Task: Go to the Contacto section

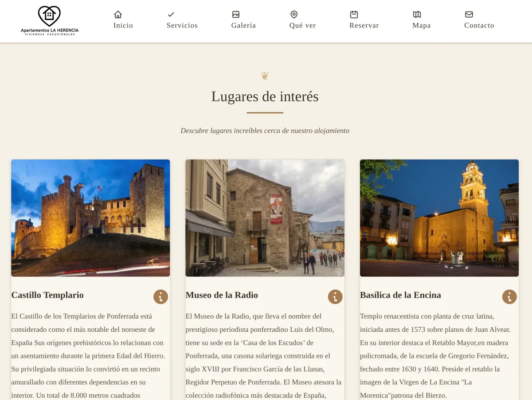Action: [479, 25]
